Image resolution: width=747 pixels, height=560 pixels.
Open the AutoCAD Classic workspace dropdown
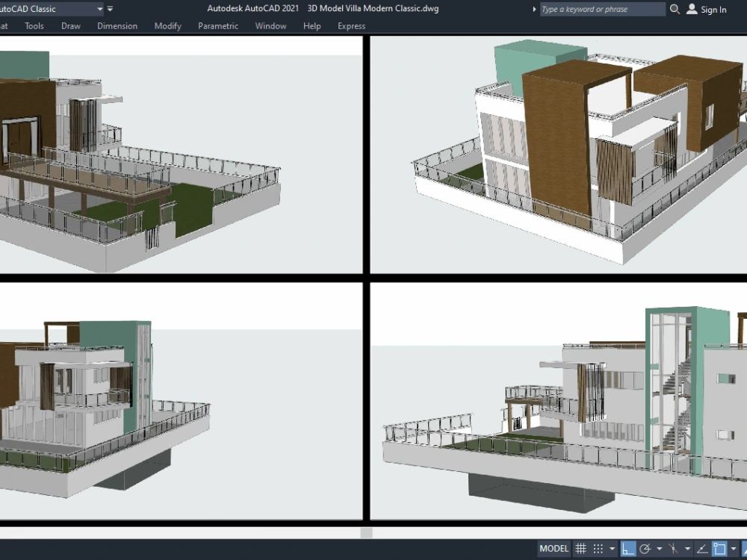(98, 9)
